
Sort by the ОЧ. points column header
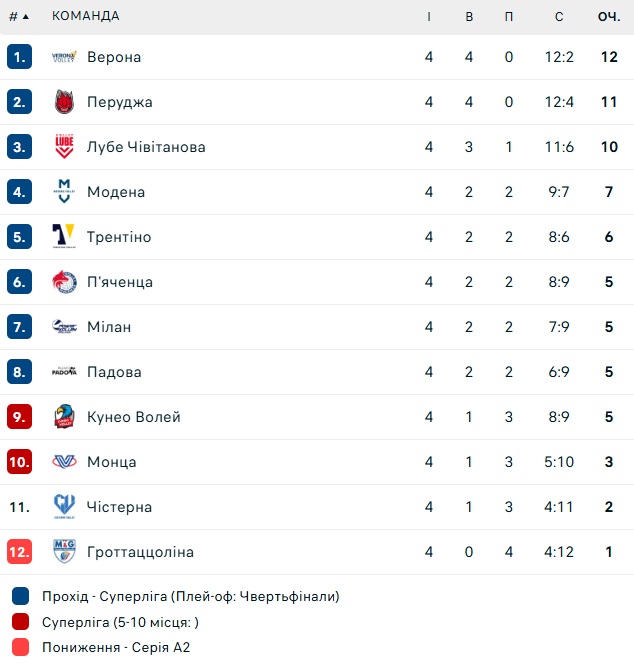tap(609, 16)
